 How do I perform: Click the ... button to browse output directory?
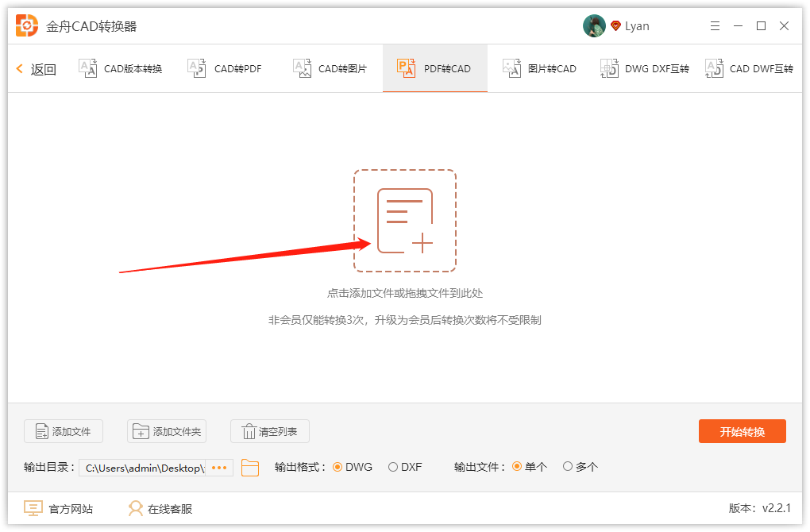click(218, 468)
